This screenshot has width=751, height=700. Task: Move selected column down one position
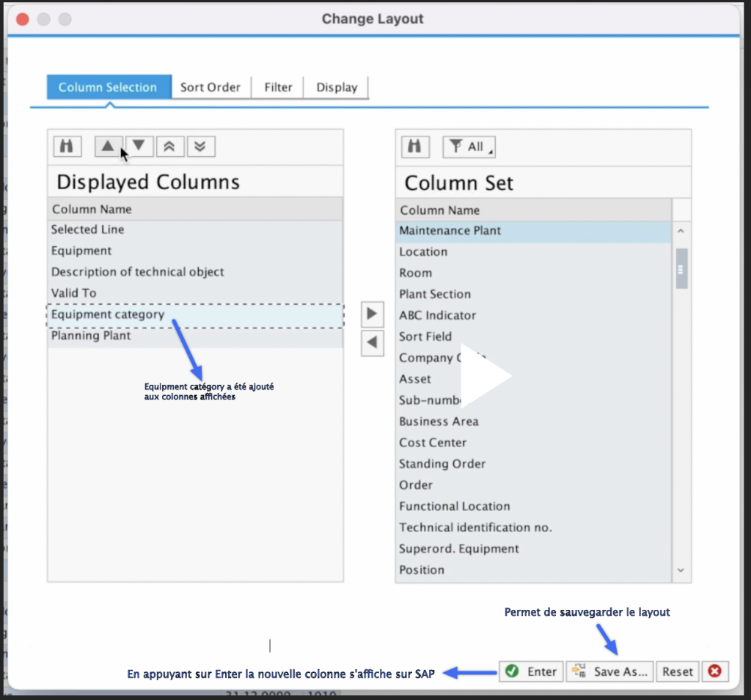(x=139, y=147)
